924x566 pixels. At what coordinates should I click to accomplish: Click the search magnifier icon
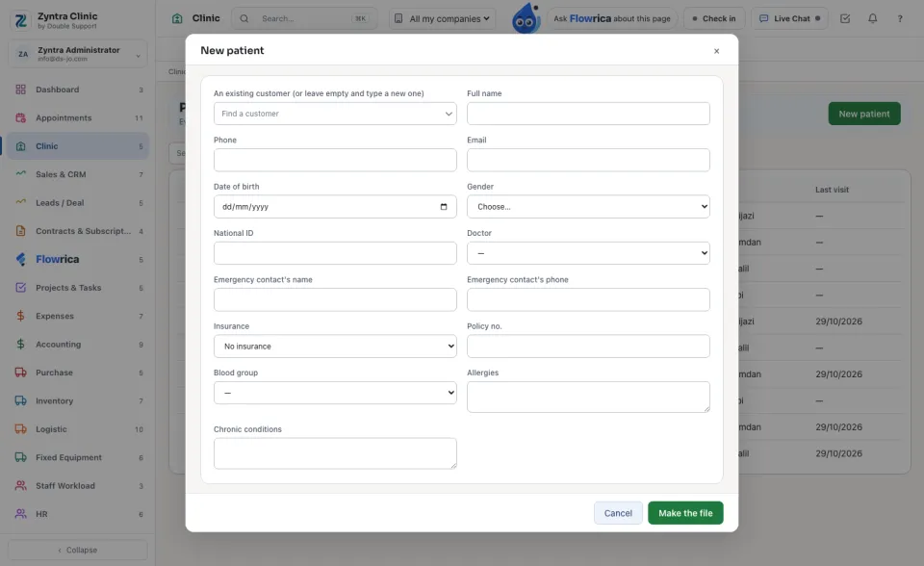pos(244,18)
